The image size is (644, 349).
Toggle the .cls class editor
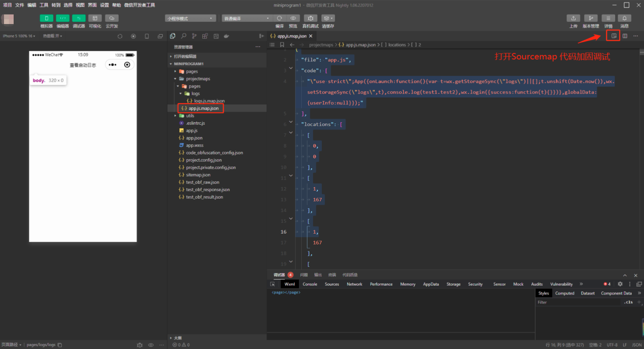(x=629, y=302)
